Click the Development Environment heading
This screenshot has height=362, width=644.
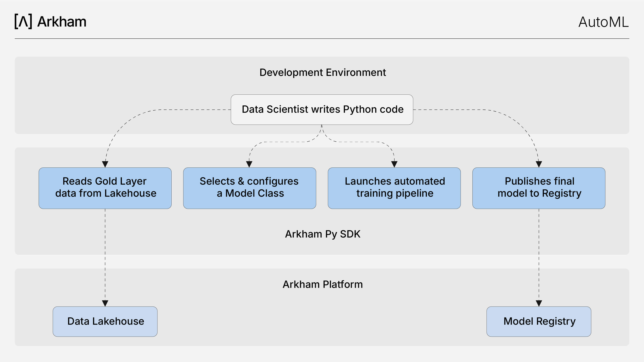[x=323, y=73]
